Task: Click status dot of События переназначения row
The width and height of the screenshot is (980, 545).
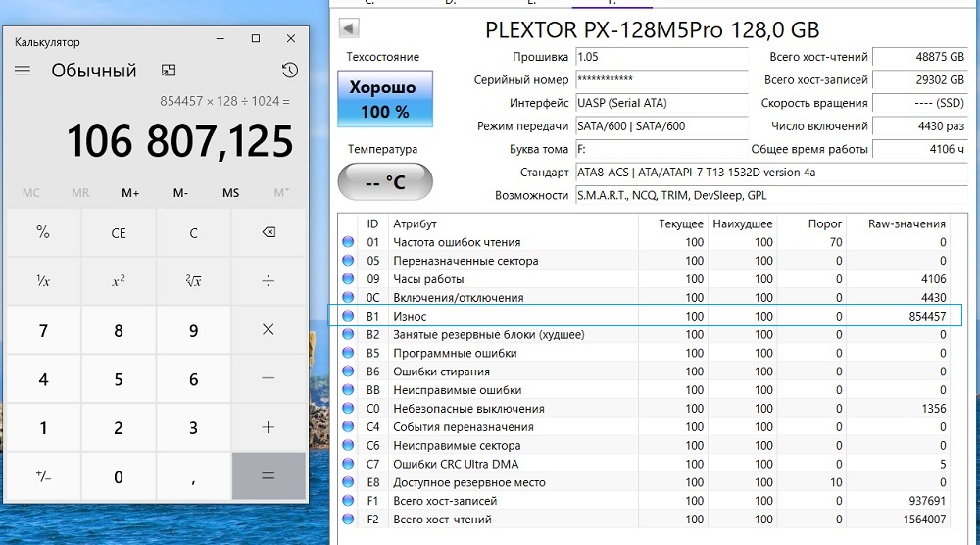Action: [348, 426]
